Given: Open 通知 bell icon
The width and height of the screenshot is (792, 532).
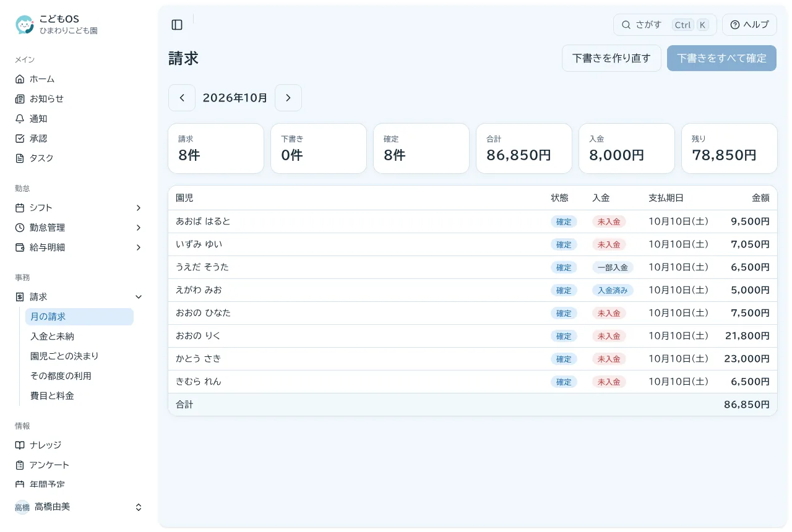Looking at the screenshot, I should coord(20,119).
